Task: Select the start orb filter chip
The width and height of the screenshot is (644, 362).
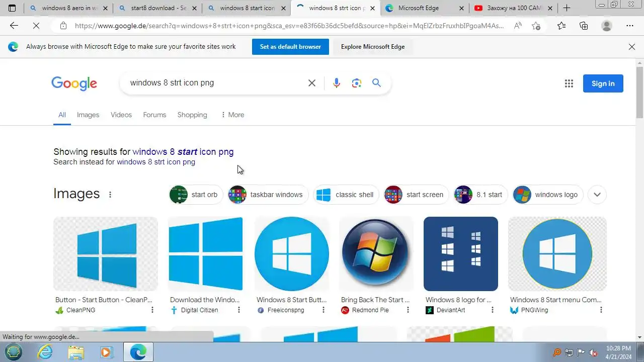Action: (x=196, y=195)
